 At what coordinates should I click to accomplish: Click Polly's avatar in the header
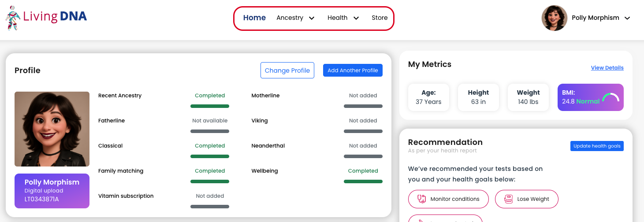[555, 18]
